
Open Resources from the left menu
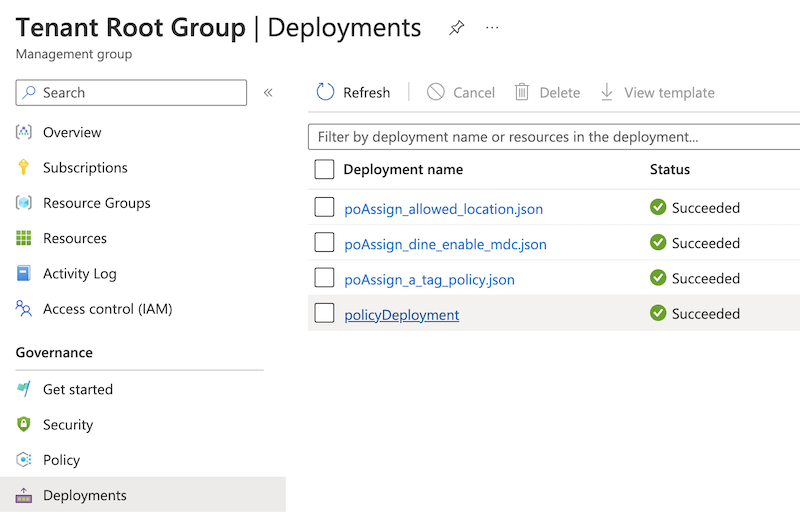click(x=74, y=238)
